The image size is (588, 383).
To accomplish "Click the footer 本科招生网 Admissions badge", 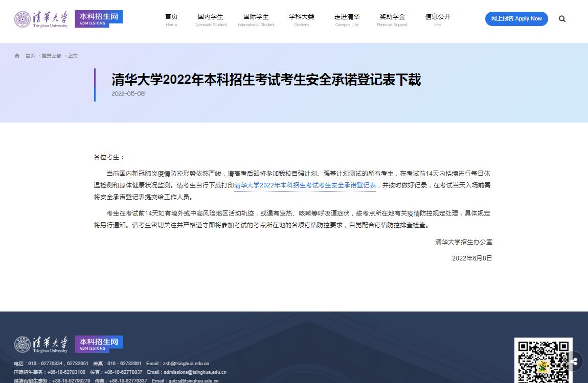I will [99, 344].
